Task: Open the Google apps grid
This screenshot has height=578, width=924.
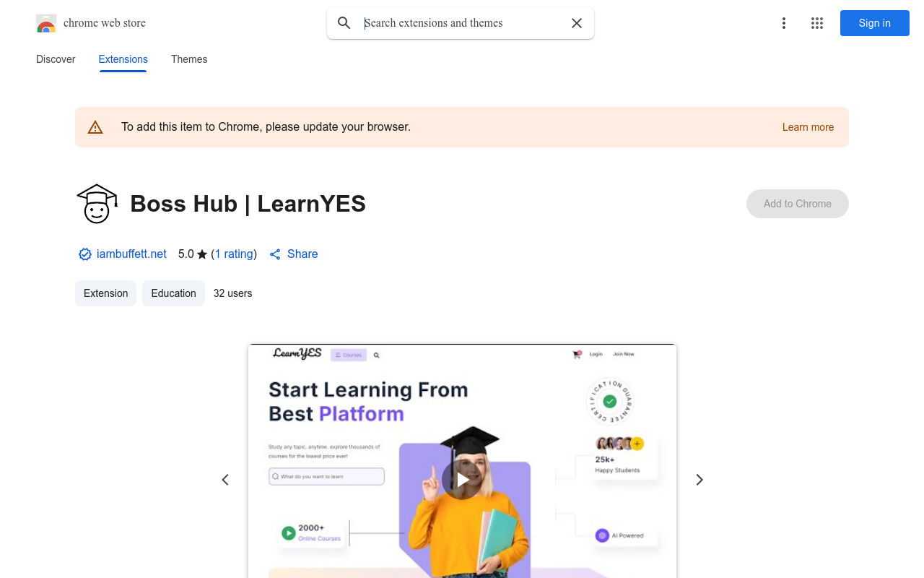Action: pyautogui.click(x=817, y=23)
